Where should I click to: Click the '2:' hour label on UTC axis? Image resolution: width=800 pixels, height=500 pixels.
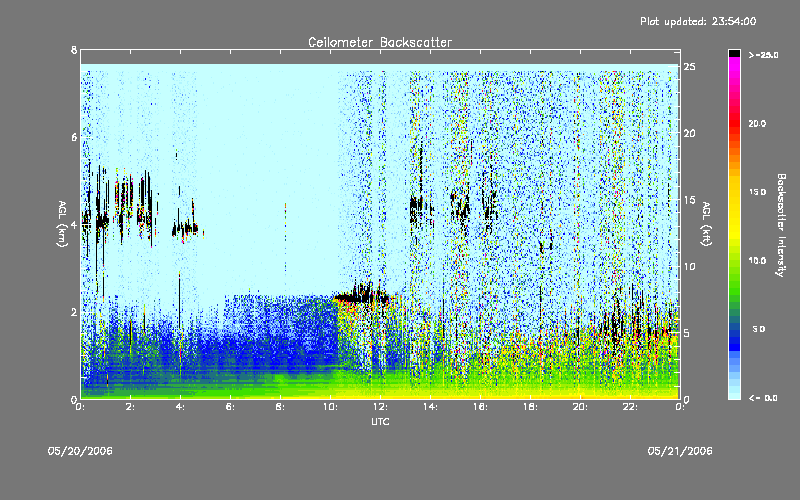(x=131, y=407)
